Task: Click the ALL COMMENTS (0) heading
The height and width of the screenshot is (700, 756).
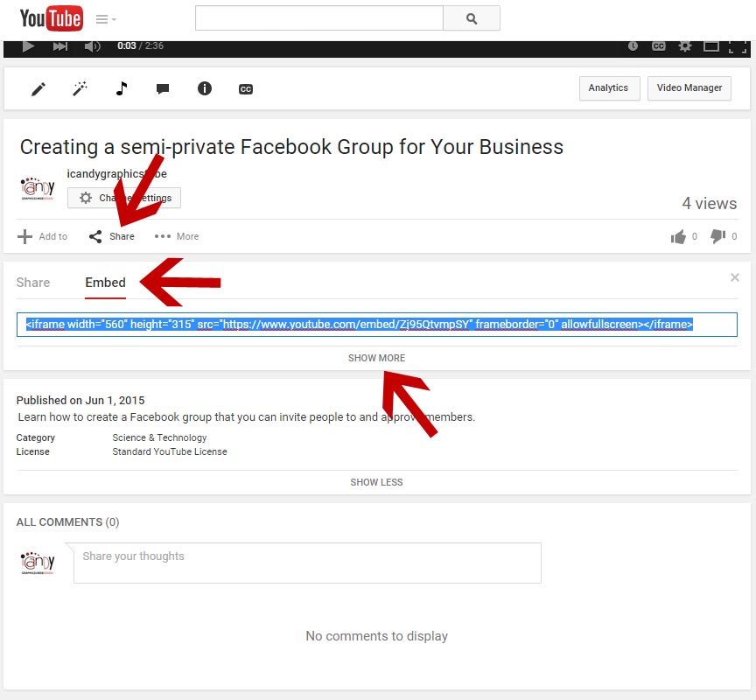Action: [x=67, y=522]
